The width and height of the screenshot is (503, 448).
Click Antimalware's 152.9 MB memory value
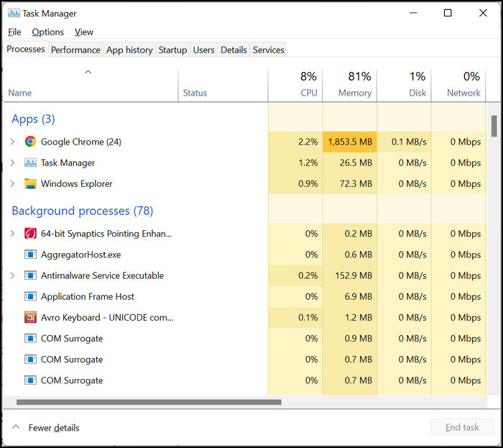click(x=354, y=275)
